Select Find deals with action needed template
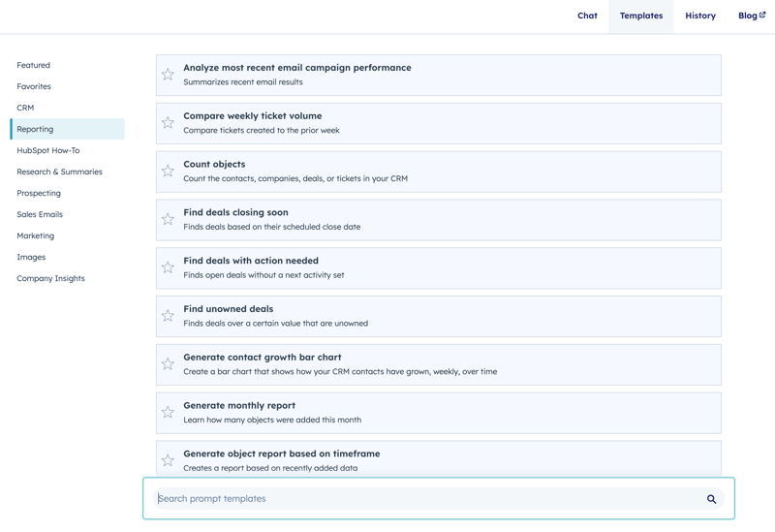775x532 pixels. [x=439, y=268]
